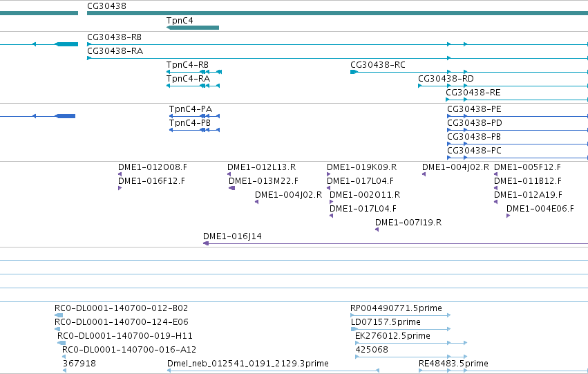Click the CG30438-PB protein label
This screenshot has width=588, height=374.
point(474,137)
